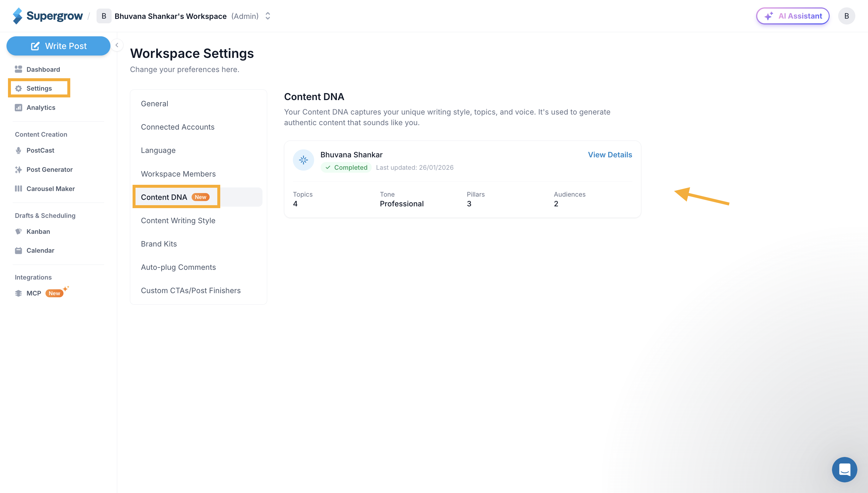868x493 pixels.
Task: Open the chat support bubble
Action: 844,470
